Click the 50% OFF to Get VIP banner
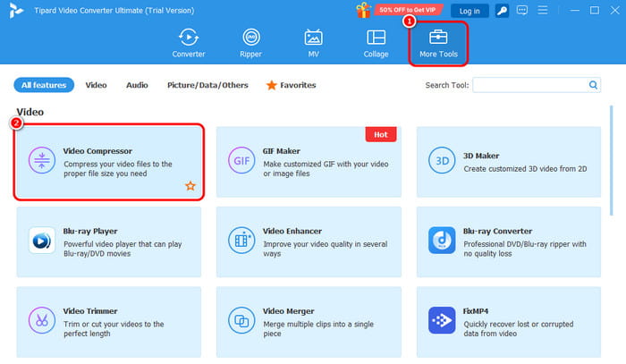This screenshot has height=364, width=626. point(408,10)
